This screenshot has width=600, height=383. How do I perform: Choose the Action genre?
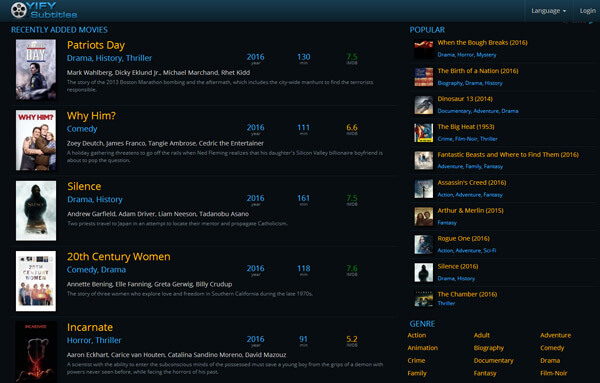tap(417, 335)
